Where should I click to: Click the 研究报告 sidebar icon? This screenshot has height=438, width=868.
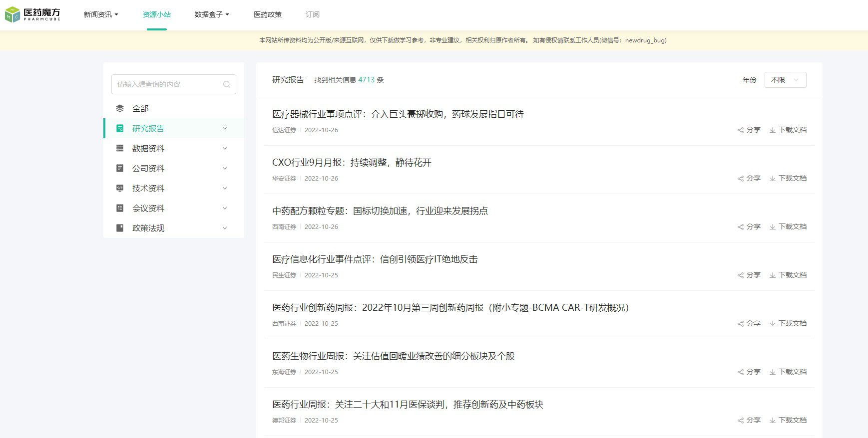tap(120, 128)
